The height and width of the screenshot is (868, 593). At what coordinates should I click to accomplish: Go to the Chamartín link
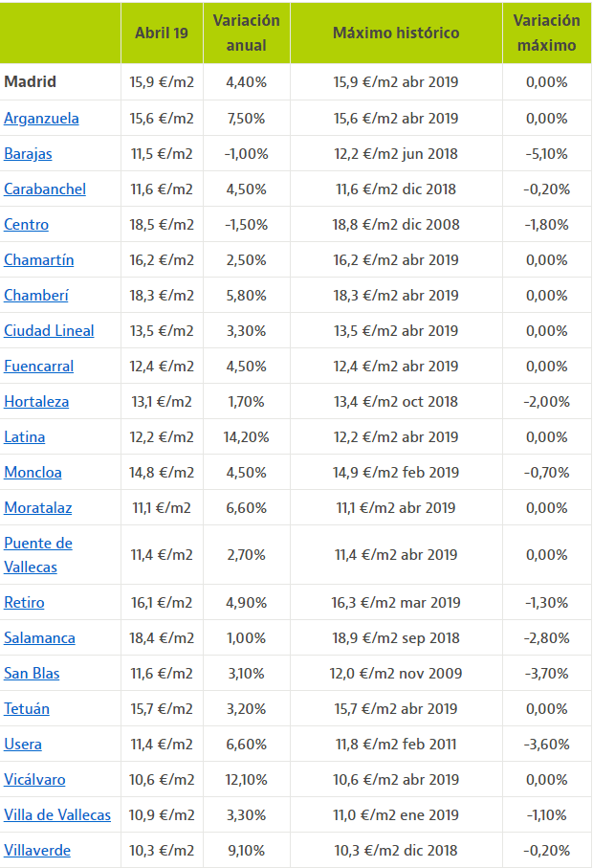38,260
